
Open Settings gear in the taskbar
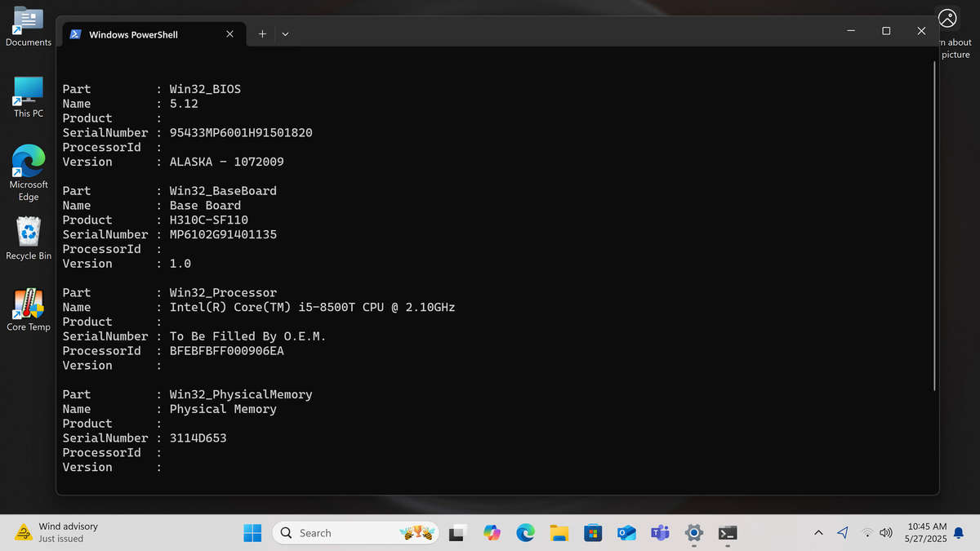pyautogui.click(x=693, y=533)
